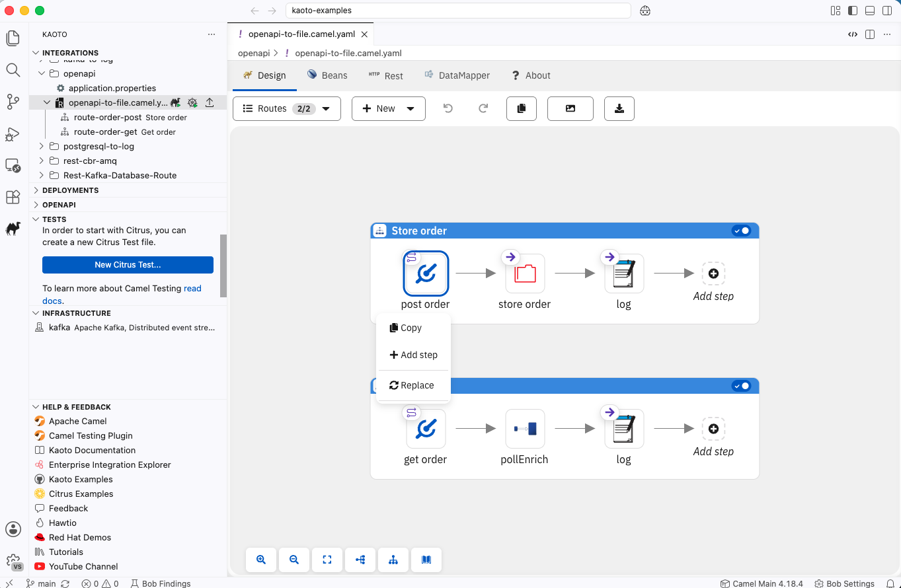This screenshot has width=901, height=588.
Task: Open Copilot chat icon in title bar
Action: [645, 11]
